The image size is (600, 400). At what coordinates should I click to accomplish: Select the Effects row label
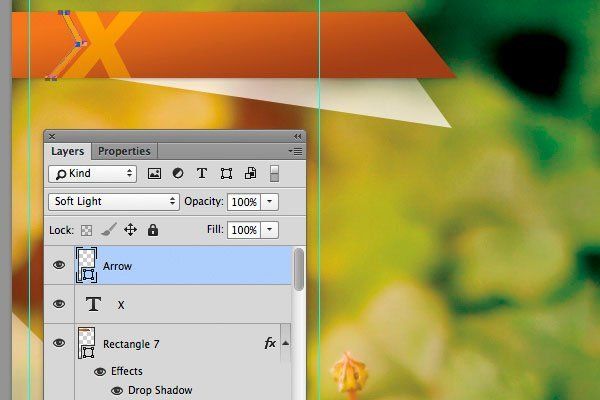[127, 371]
